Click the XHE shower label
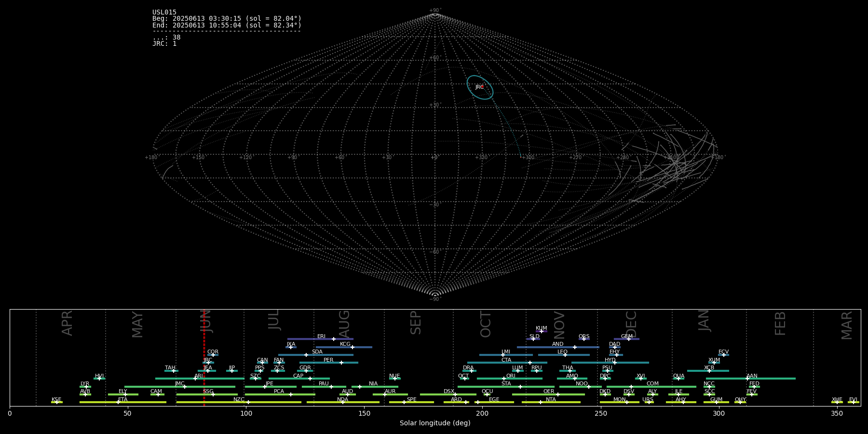868x434 pixels. point(837,399)
